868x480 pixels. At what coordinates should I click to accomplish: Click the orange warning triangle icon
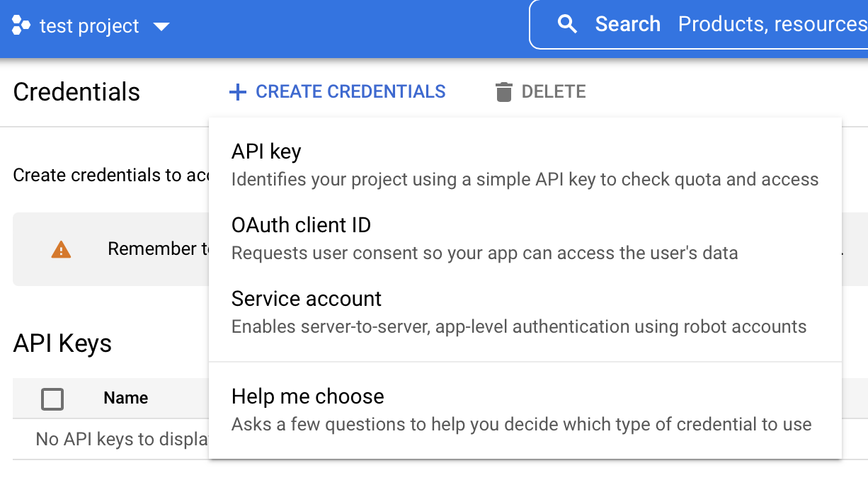[61, 249]
